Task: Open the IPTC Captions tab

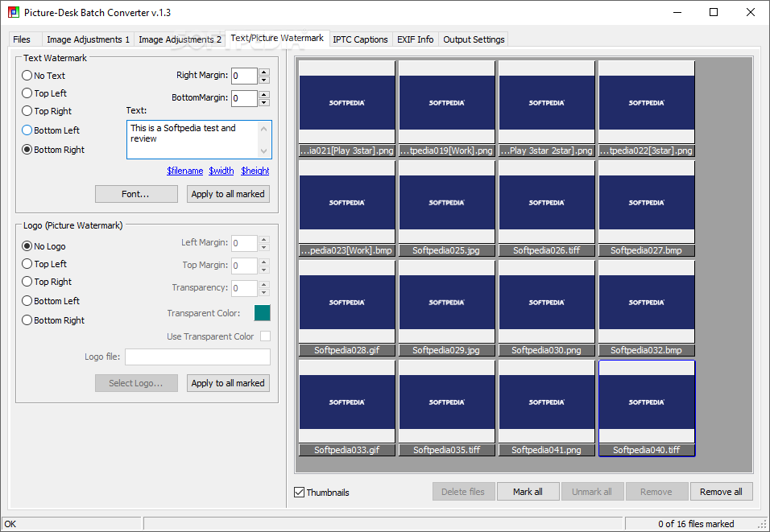Action: (361, 39)
